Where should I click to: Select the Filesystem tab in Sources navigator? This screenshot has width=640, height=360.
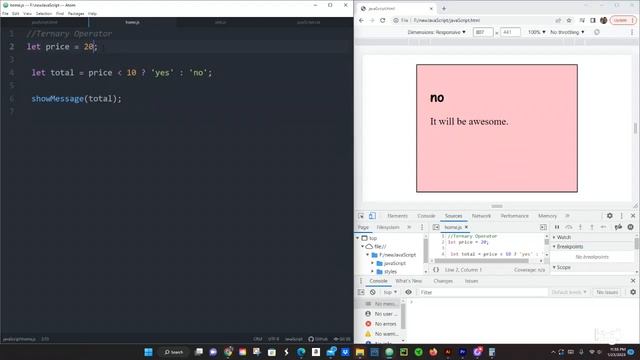click(x=388, y=227)
